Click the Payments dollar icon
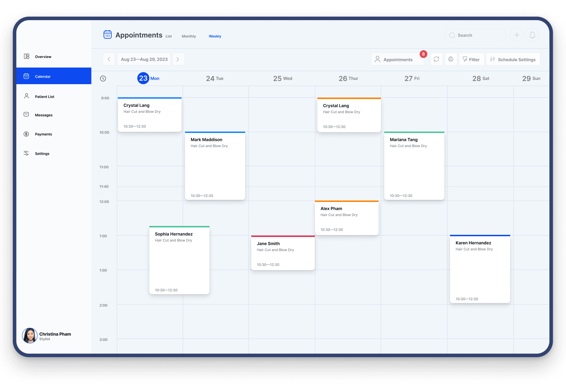The image size is (566, 392). [x=26, y=134]
